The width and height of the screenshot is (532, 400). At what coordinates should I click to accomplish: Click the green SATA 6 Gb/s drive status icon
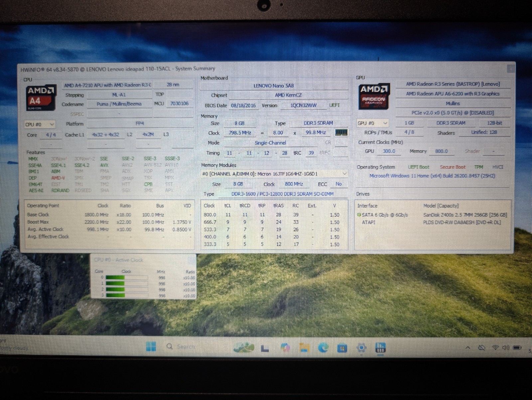pos(359,215)
